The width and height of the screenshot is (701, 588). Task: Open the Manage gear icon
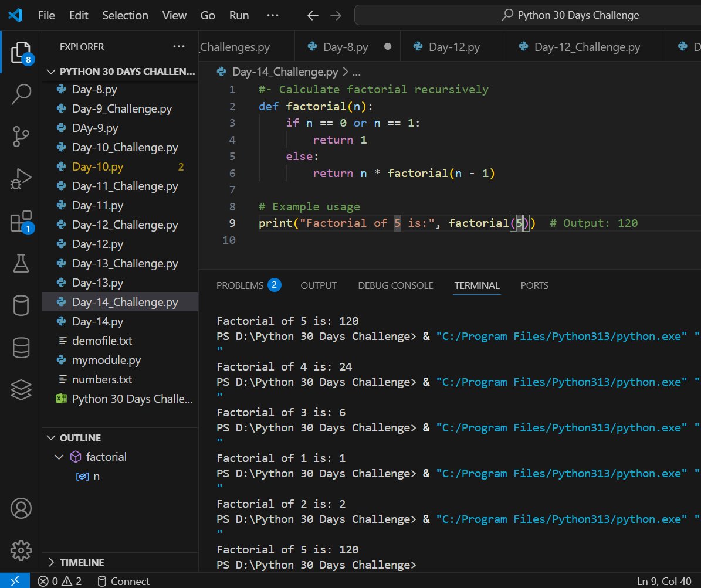pos(21,550)
